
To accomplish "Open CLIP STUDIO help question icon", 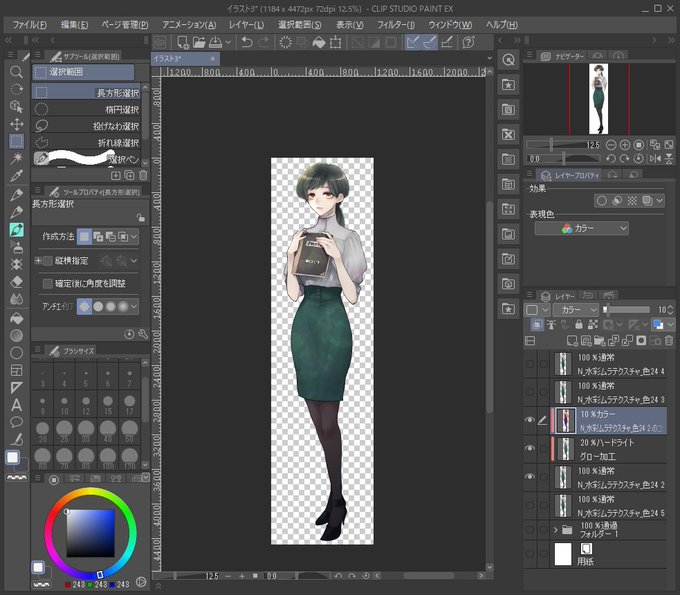I will 468,42.
